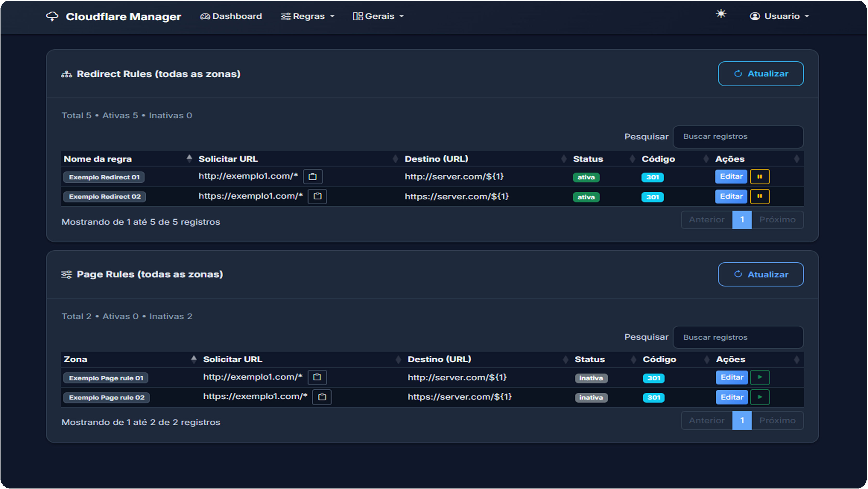Expand the Gerais dropdown
Screen dimensions: 868x489
378,16
